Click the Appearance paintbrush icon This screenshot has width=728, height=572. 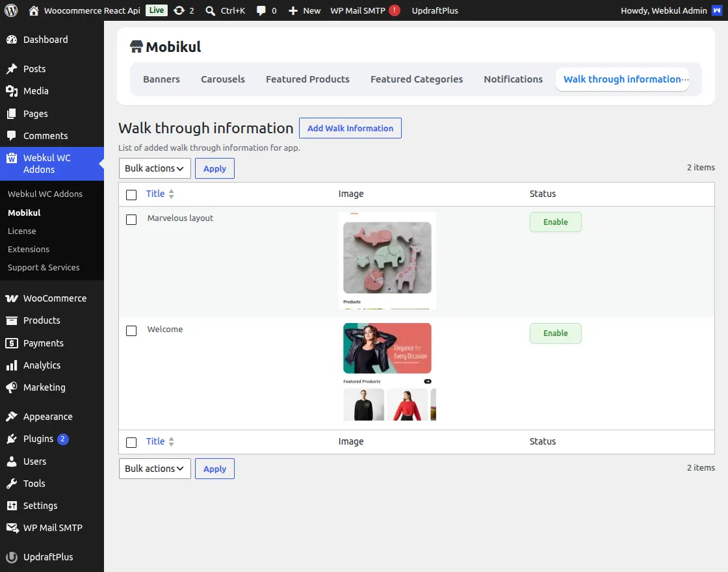pyautogui.click(x=12, y=417)
